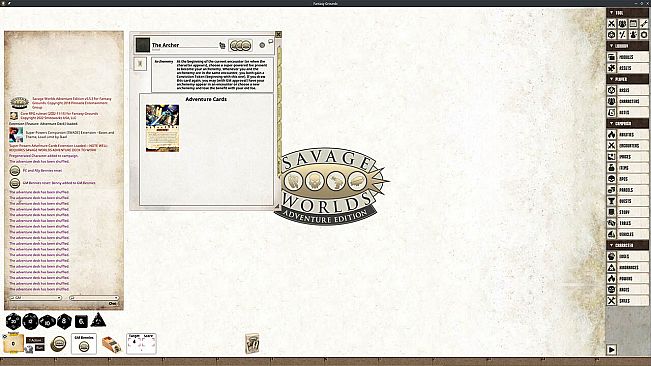The height and width of the screenshot is (366, 651).
Task: Click the ring-shaped tool icon
Action: [644, 35]
